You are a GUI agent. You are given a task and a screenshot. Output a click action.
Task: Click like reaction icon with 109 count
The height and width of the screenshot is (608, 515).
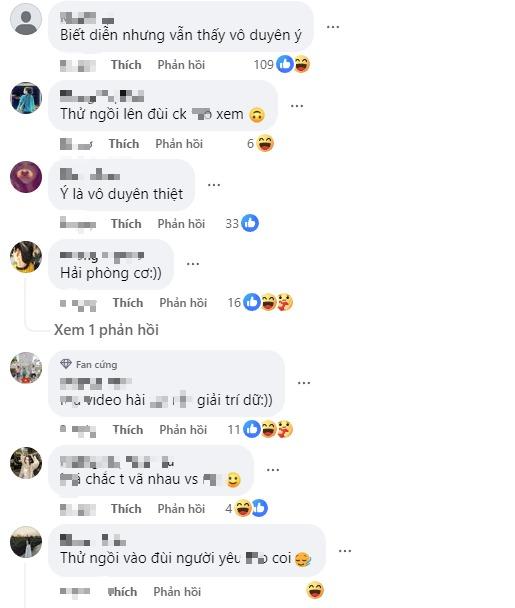(x=285, y=64)
